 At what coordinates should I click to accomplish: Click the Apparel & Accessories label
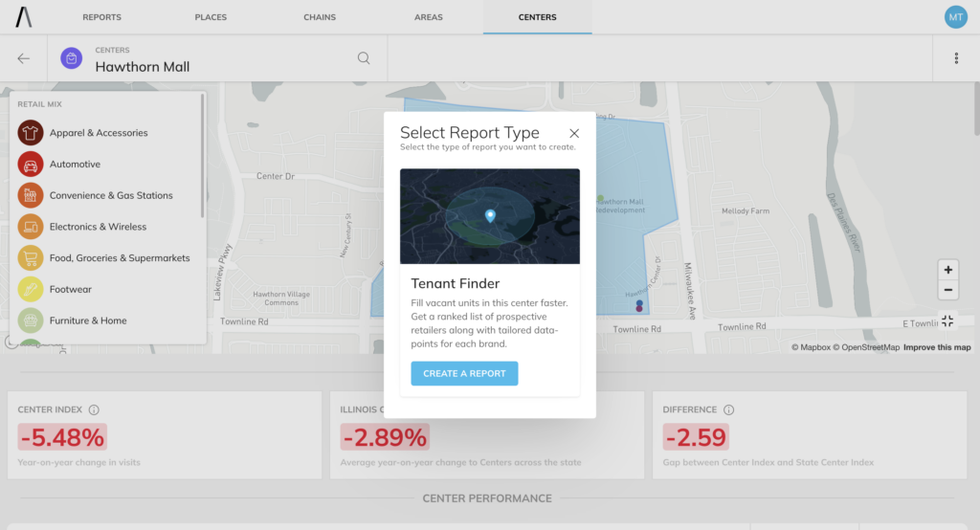pyautogui.click(x=99, y=132)
